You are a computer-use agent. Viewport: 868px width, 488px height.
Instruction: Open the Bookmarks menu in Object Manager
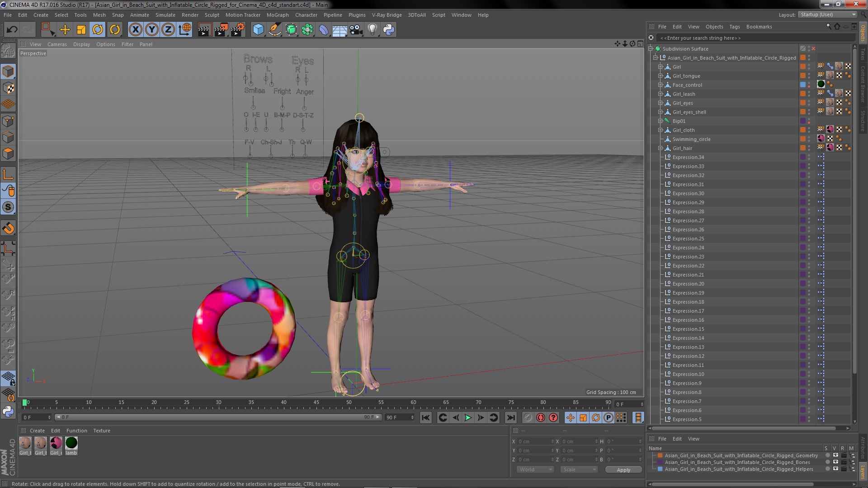(759, 27)
